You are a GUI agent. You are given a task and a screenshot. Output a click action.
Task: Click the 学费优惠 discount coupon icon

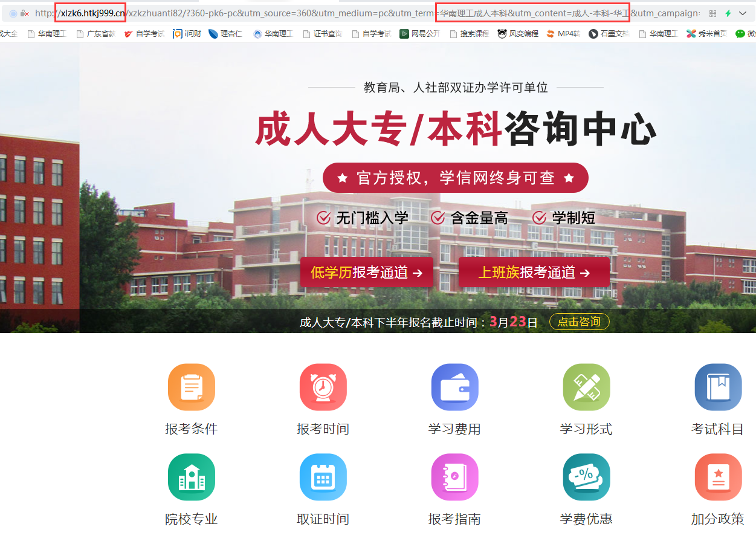586,478
